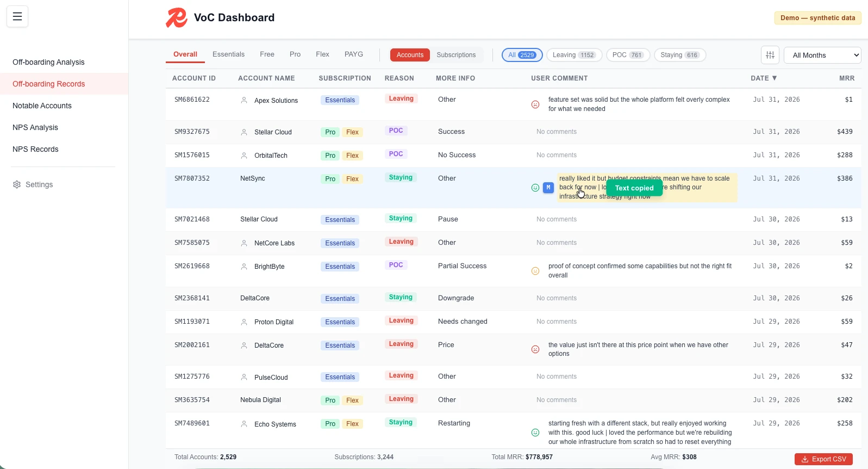
Task: Click the blue M badge in NetSync row
Action: pyautogui.click(x=548, y=188)
